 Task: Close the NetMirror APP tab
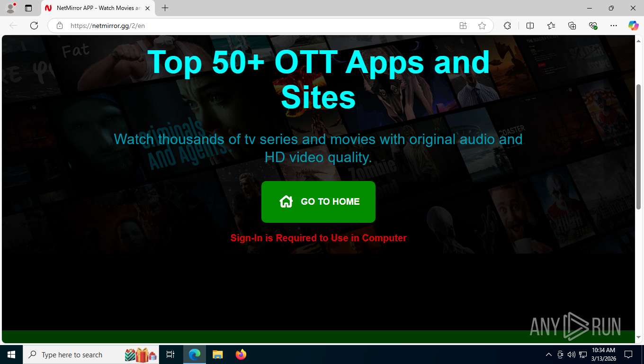click(148, 8)
